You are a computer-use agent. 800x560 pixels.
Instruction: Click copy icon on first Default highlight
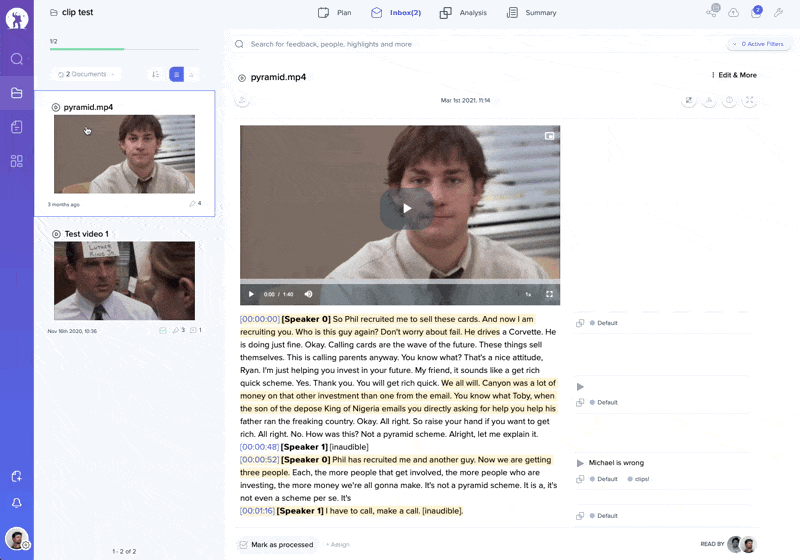580,323
